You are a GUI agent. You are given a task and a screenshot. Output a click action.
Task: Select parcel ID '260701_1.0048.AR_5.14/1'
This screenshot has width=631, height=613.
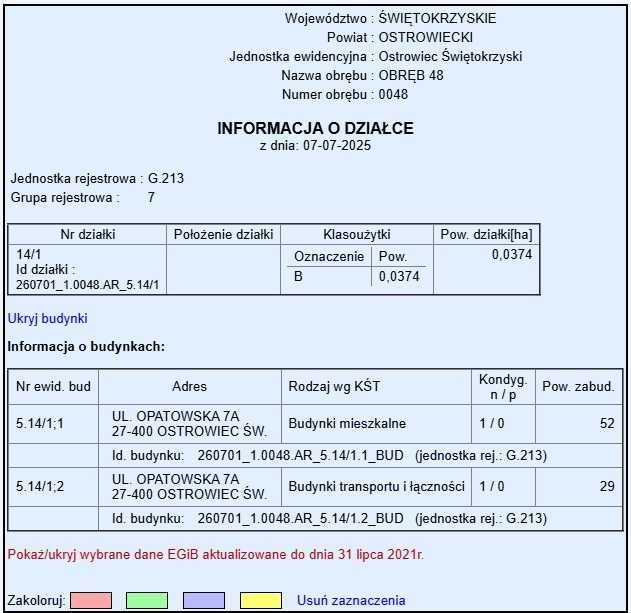88,285
